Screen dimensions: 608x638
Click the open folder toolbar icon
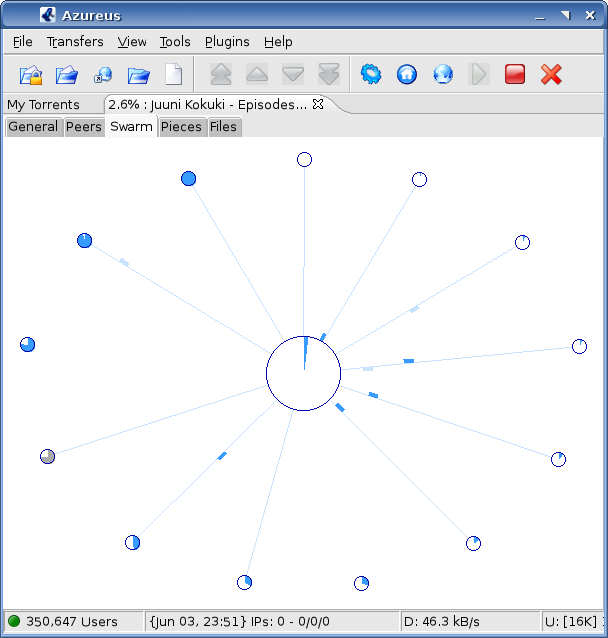point(138,75)
